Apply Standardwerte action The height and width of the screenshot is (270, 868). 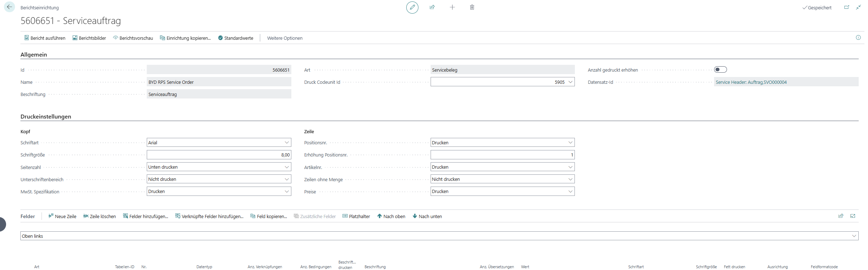point(236,38)
